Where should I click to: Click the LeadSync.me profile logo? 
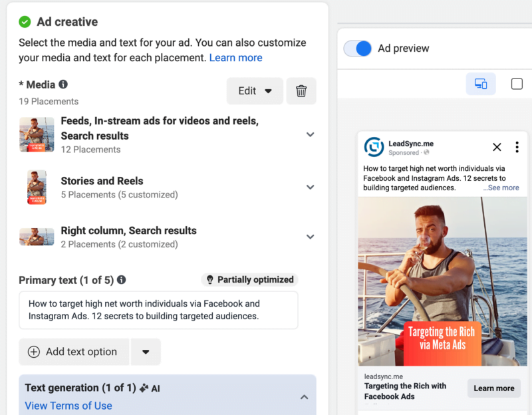[x=374, y=147]
